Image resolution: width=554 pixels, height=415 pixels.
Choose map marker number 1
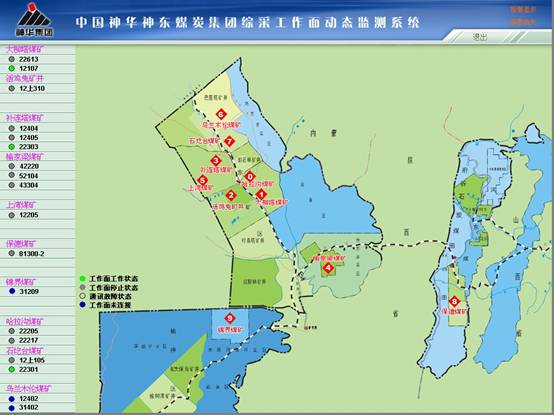tap(261, 194)
